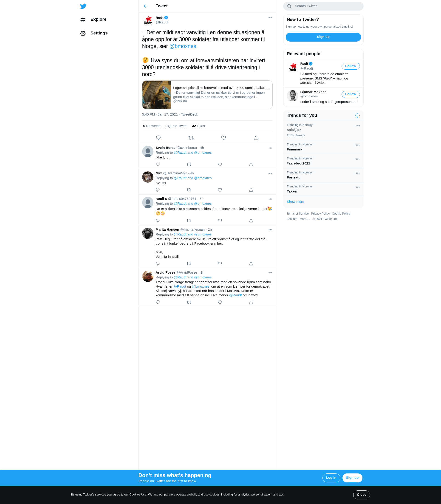Retweet Svein Borse's reply

(189, 164)
